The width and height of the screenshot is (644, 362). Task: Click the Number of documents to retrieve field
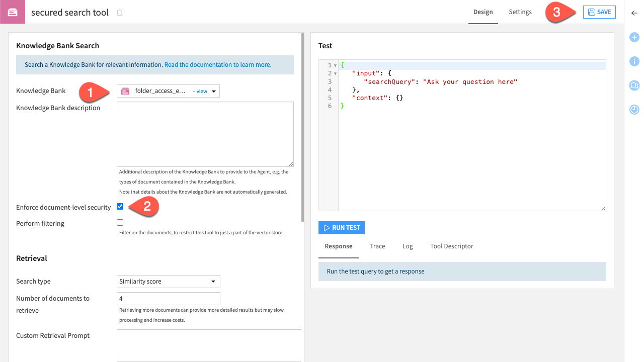168,298
